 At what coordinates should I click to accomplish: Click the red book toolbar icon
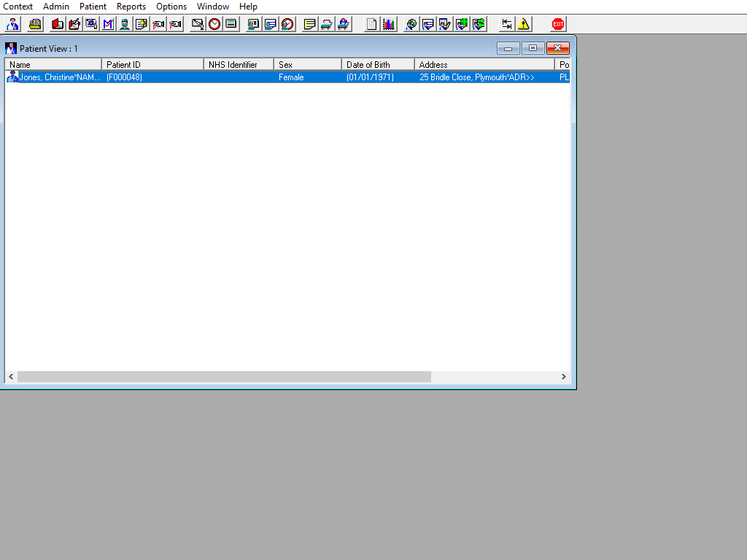click(x=58, y=24)
